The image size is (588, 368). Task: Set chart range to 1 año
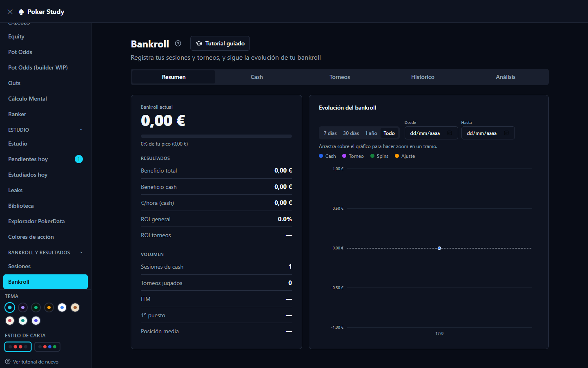point(371,133)
